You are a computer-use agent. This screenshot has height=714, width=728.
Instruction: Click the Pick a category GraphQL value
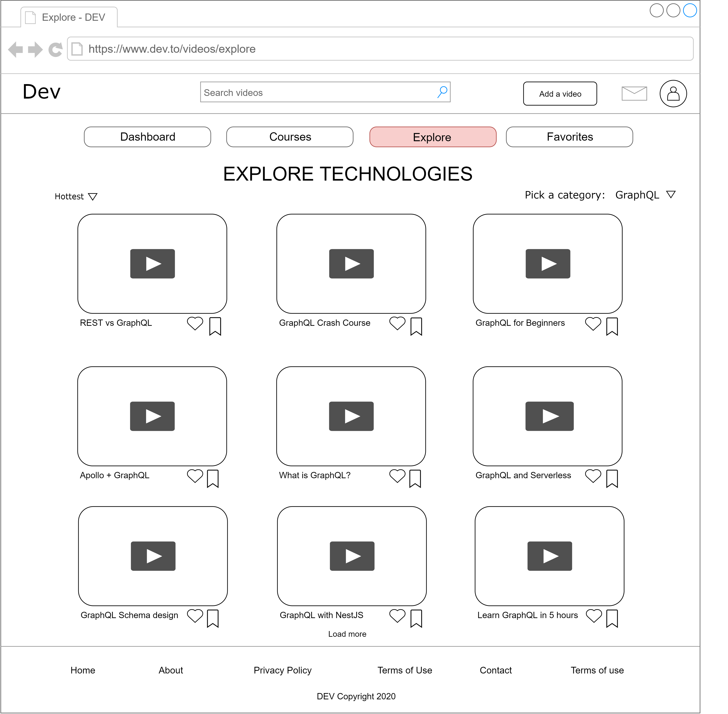click(637, 195)
